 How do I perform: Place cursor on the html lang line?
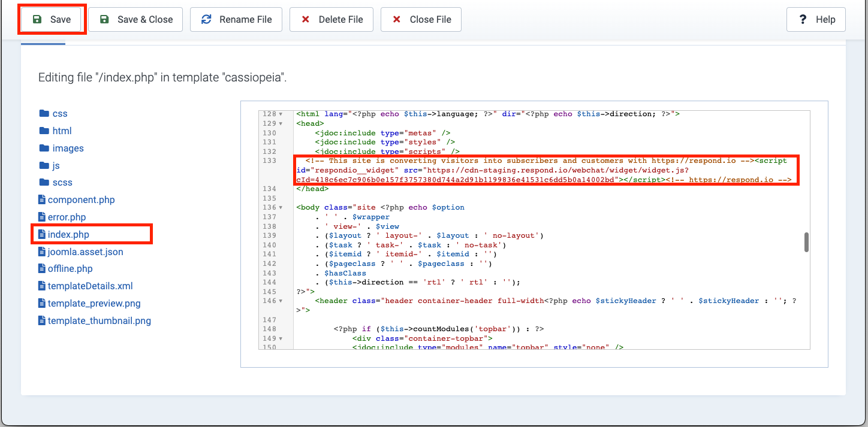488,114
